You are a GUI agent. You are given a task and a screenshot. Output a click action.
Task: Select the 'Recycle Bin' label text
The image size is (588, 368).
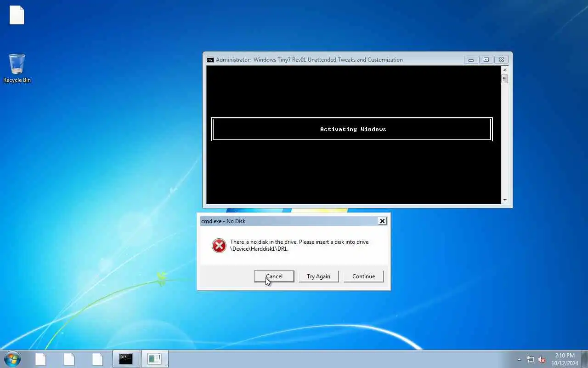click(17, 80)
